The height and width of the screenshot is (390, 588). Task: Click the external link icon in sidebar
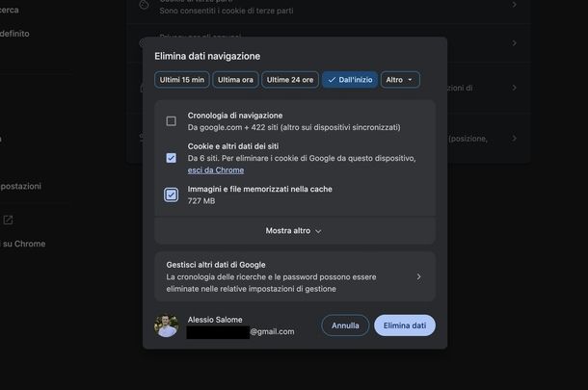(x=8, y=220)
